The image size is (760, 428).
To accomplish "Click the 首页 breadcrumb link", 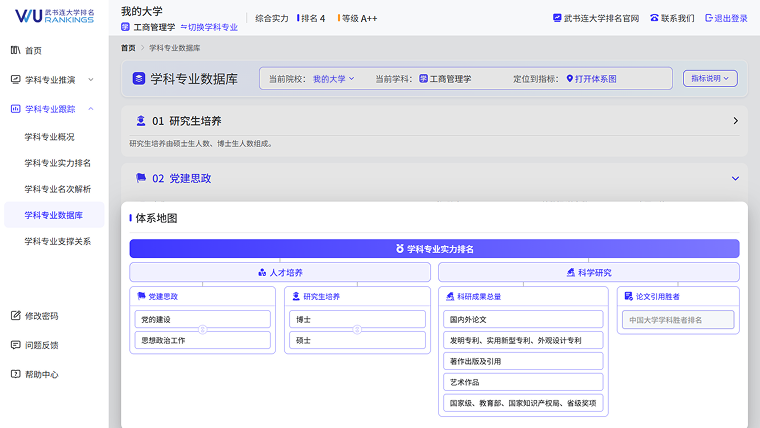I will 128,48.
